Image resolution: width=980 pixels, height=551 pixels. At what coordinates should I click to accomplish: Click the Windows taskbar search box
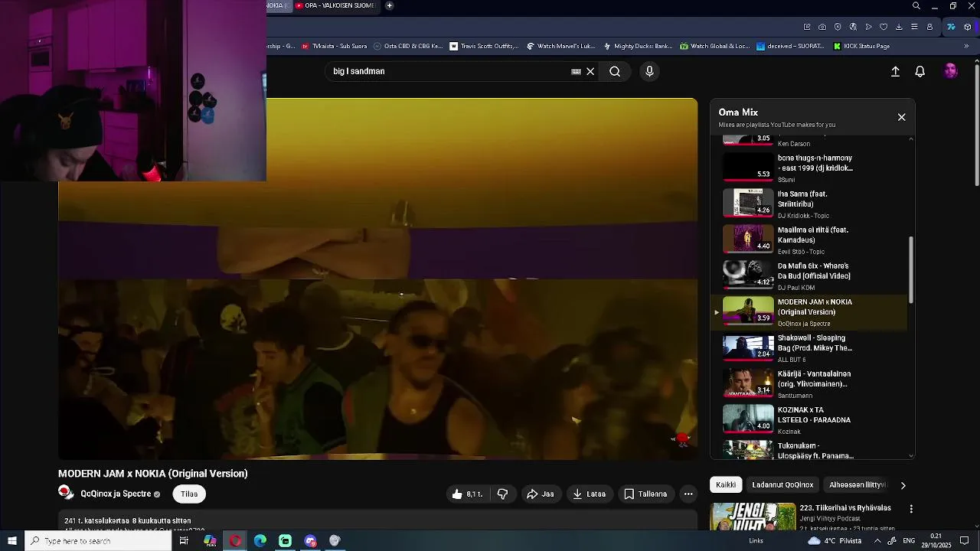[98, 540]
